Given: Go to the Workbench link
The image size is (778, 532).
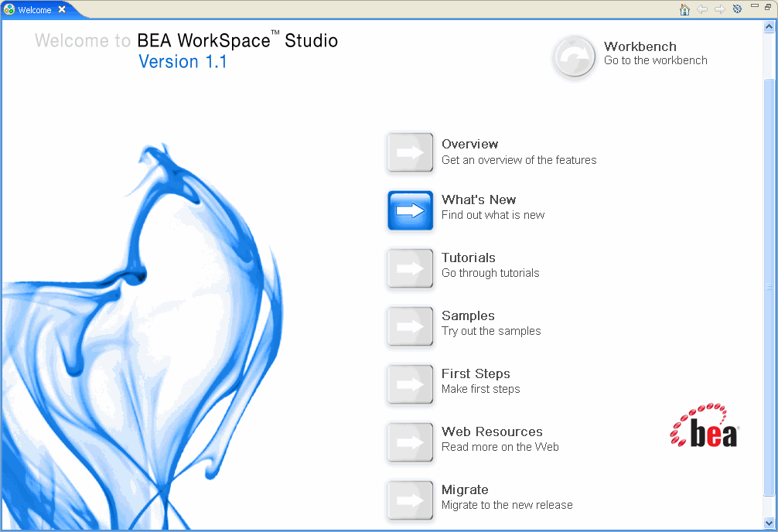Looking at the screenshot, I should coord(640,46).
